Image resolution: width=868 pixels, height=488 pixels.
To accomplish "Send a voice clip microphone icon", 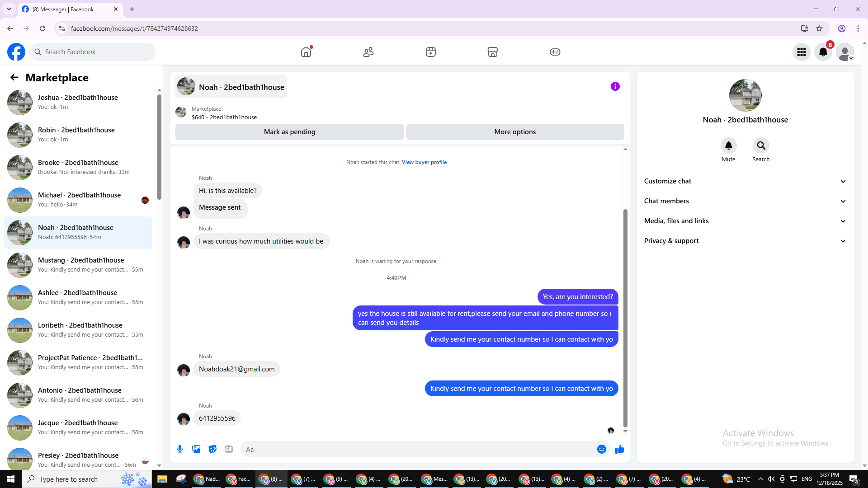I will [x=180, y=449].
